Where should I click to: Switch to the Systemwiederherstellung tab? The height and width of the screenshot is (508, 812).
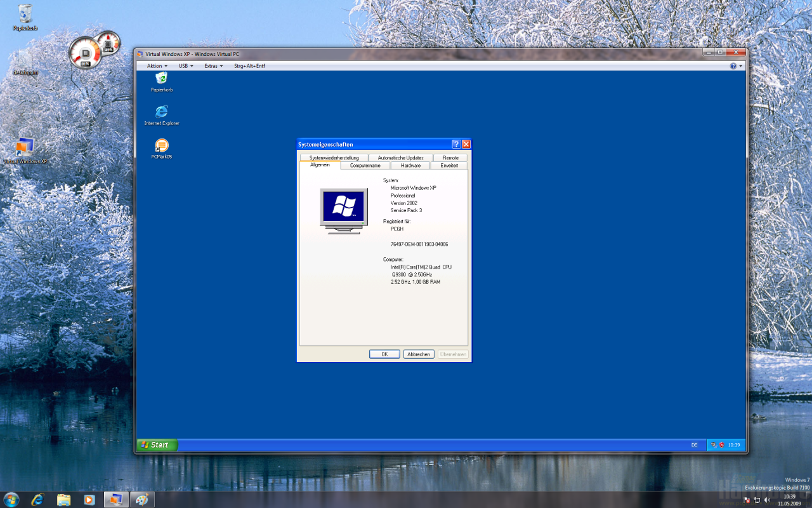(334, 157)
